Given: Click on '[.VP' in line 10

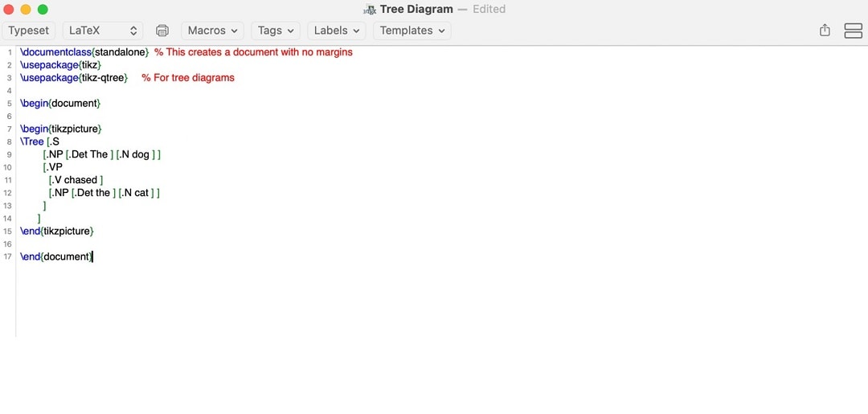Looking at the screenshot, I should (x=52, y=166).
